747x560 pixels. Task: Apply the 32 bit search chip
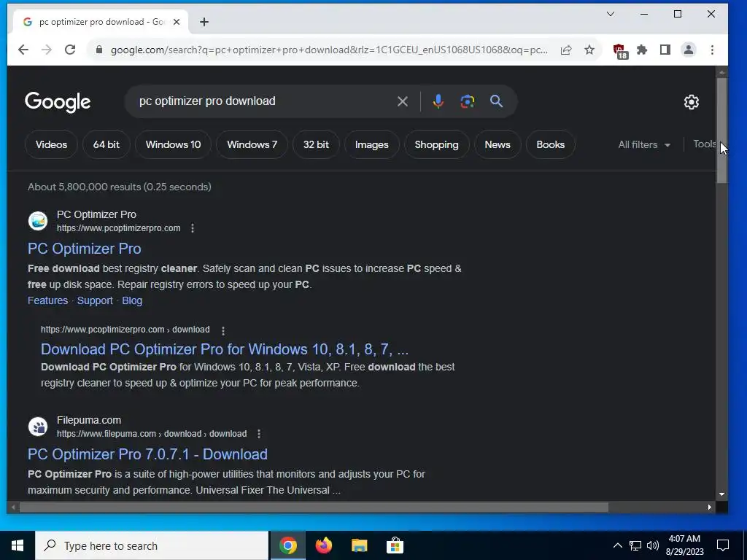tap(316, 145)
